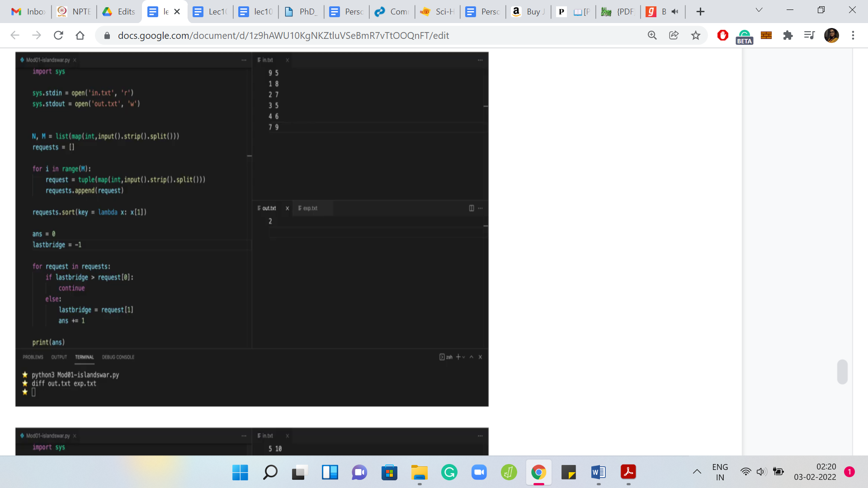Open the Word app on the taskbar
The image size is (868, 488).
[x=598, y=473]
